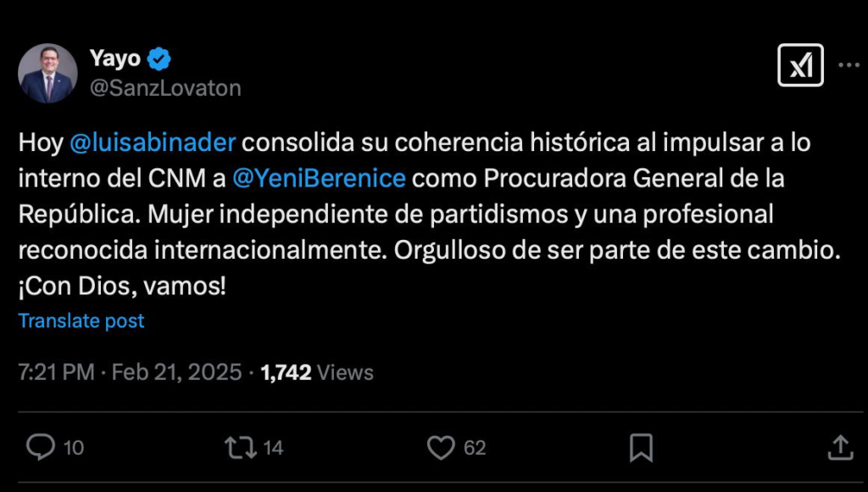Viewport: 868px width, 492px height.
Task: Click the repost count 14
Action: (x=273, y=448)
